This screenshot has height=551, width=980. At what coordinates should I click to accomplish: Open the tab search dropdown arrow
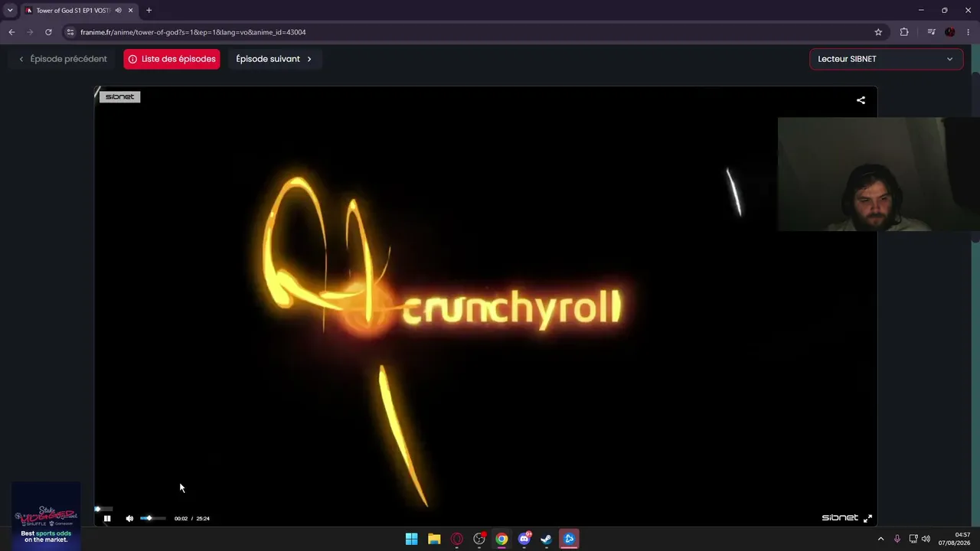point(10,10)
